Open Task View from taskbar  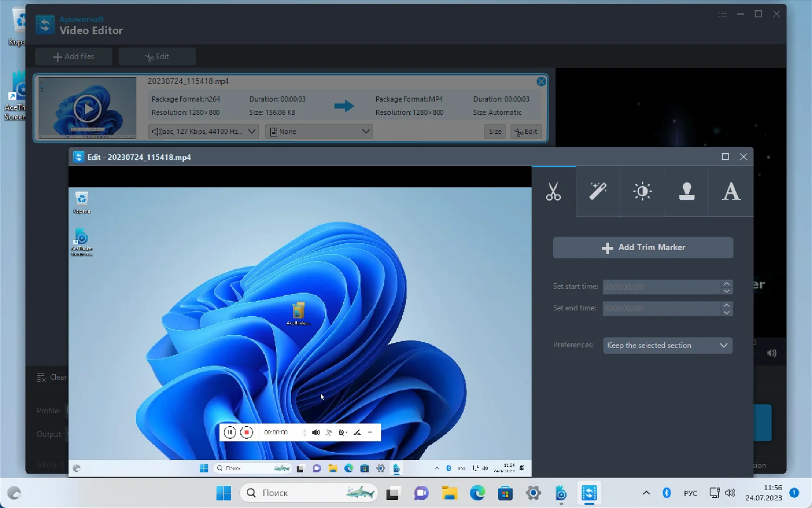click(392, 493)
